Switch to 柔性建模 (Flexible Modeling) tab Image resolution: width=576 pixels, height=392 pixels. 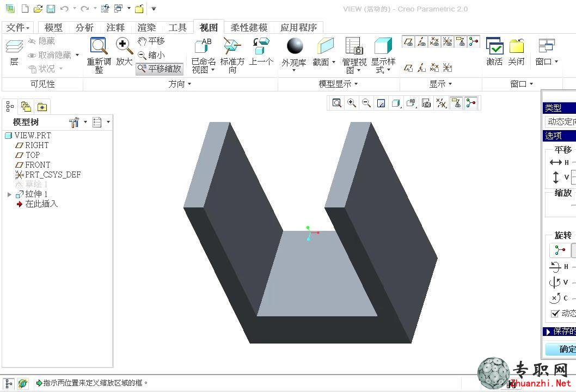tap(249, 28)
